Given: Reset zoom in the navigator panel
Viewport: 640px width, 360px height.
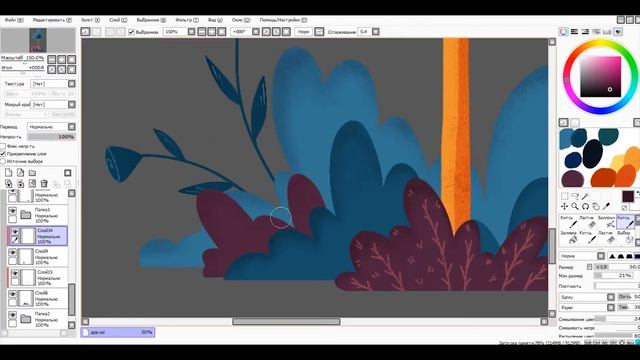Looking at the screenshot, I should (71, 60).
